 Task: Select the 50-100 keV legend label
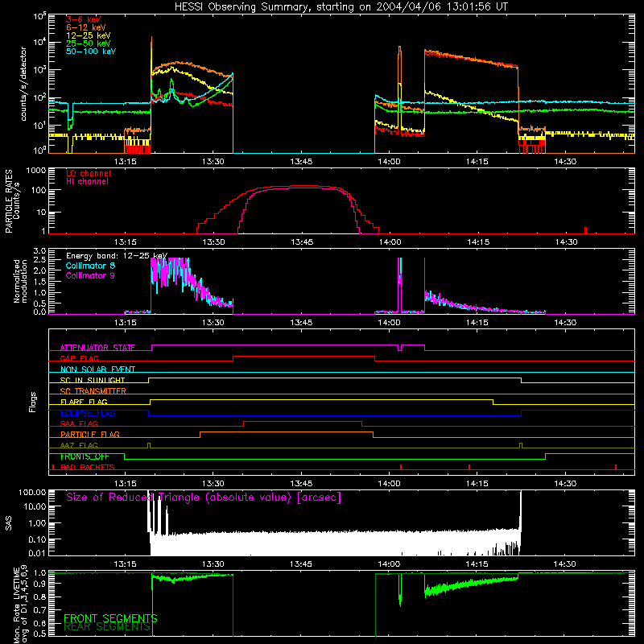click(x=90, y=51)
